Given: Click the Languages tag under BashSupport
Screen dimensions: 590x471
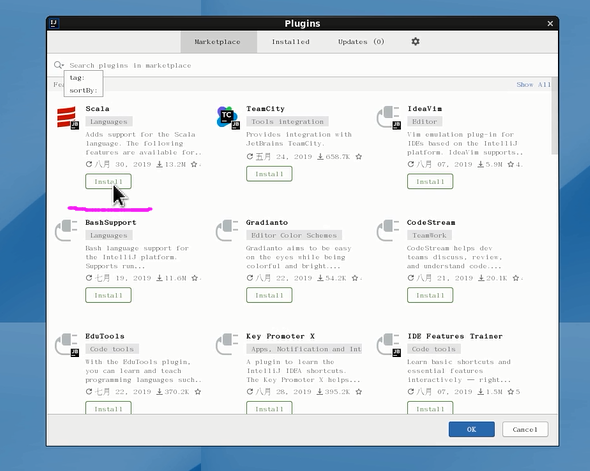Looking at the screenshot, I should pos(109,236).
